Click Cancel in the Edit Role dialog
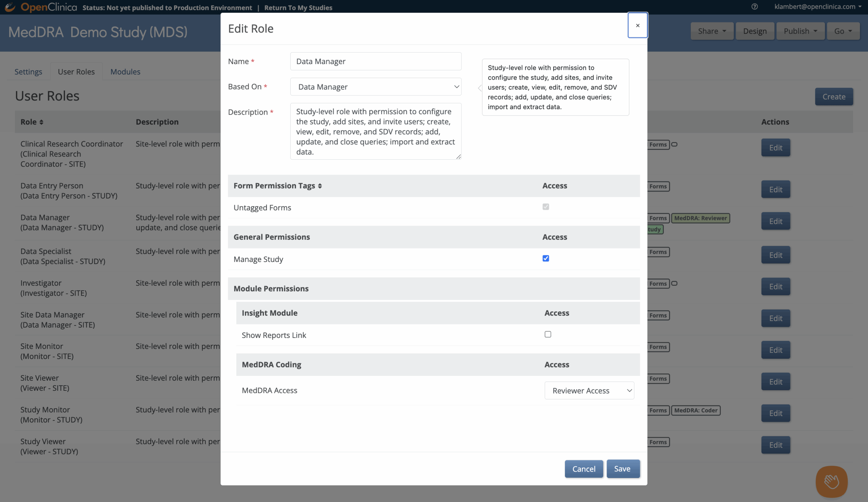Image resolution: width=868 pixels, height=502 pixels. [x=584, y=468]
